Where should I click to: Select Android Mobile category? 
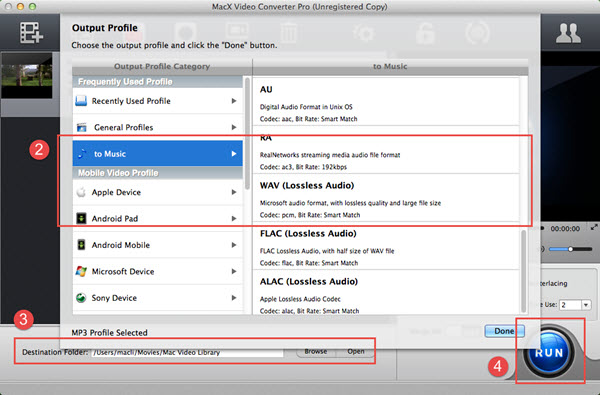(x=157, y=245)
